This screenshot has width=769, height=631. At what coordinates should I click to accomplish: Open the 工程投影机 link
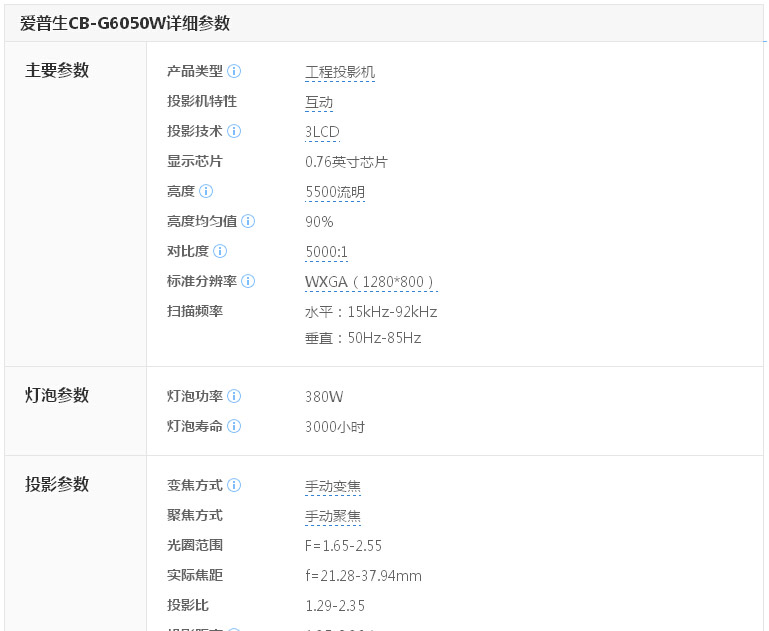(340, 72)
